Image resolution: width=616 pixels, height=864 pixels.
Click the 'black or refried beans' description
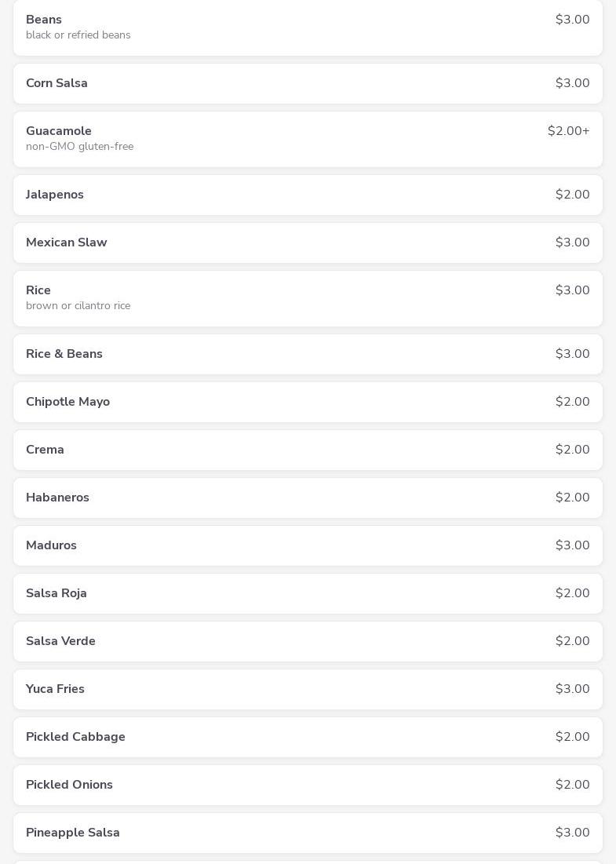[78, 35]
